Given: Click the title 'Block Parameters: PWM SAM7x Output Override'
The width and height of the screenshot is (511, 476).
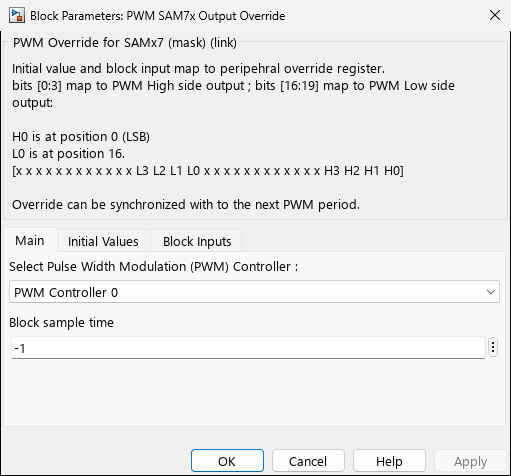Looking at the screenshot, I should coord(158,16).
